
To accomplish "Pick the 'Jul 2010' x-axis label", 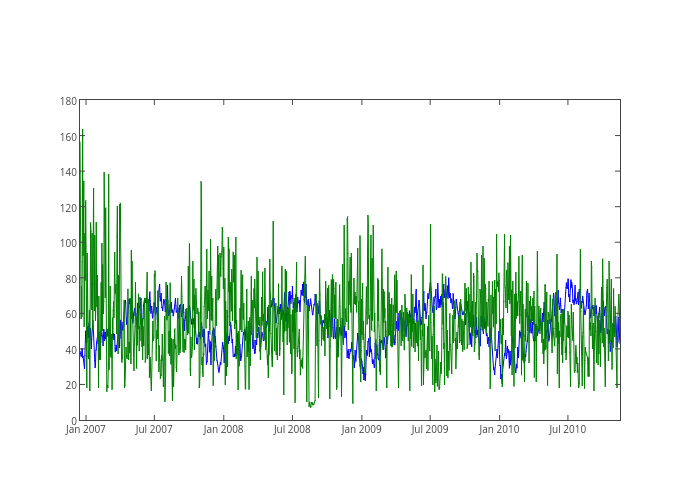I will (567, 429).
